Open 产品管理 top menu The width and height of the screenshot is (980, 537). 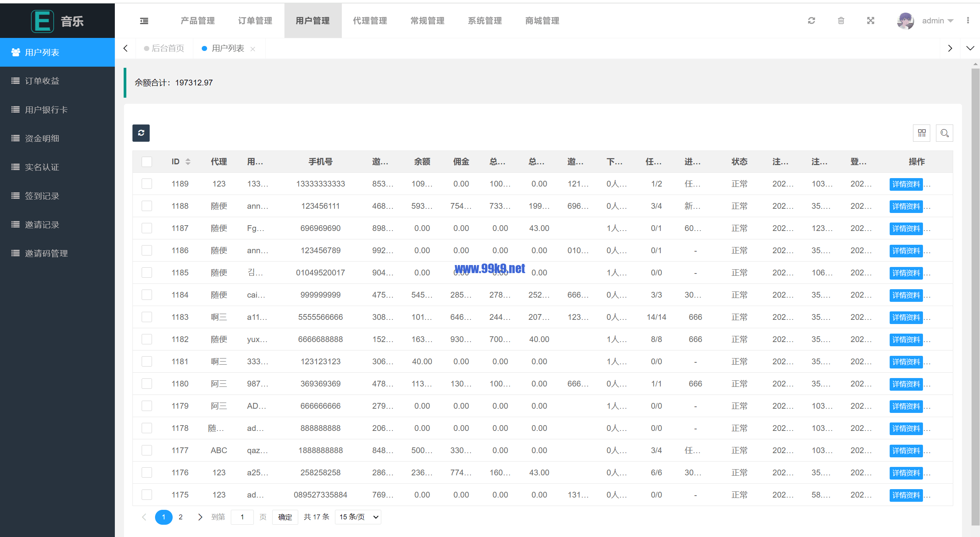(x=198, y=21)
